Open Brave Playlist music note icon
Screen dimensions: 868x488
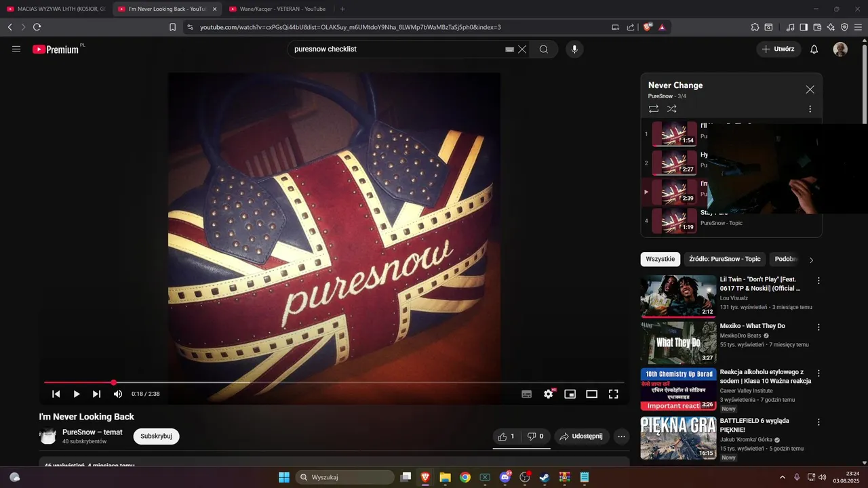tap(790, 27)
